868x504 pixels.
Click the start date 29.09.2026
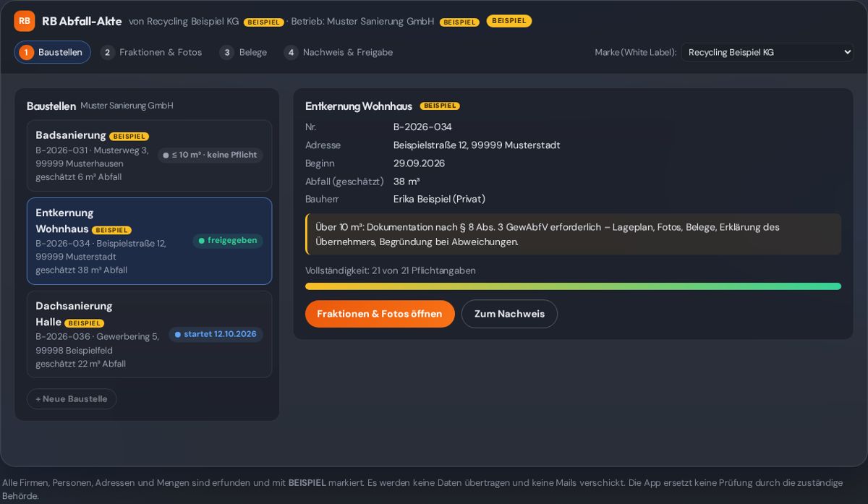419,163
